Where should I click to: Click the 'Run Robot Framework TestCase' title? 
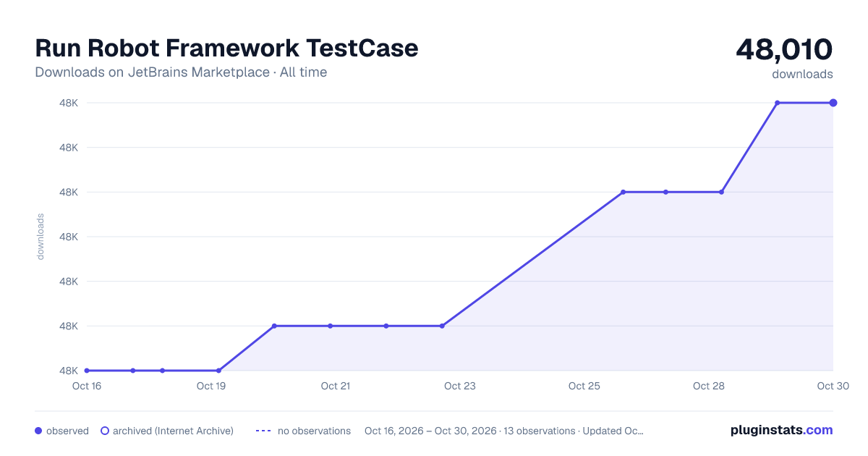pyautogui.click(x=226, y=48)
